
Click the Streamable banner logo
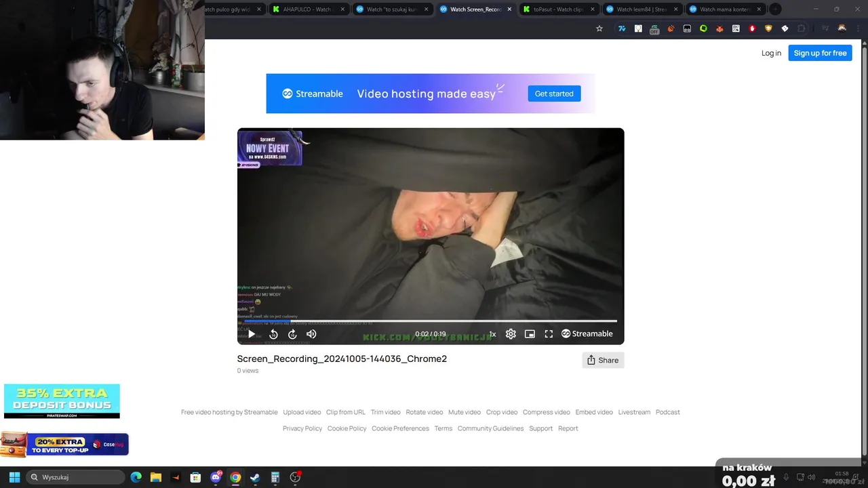tap(313, 94)
